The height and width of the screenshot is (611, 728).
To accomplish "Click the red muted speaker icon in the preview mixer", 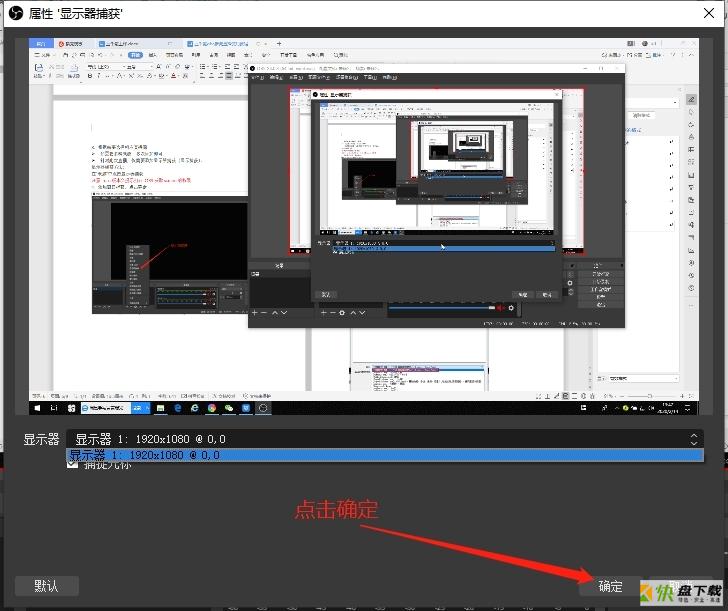I will coord(500,308).
